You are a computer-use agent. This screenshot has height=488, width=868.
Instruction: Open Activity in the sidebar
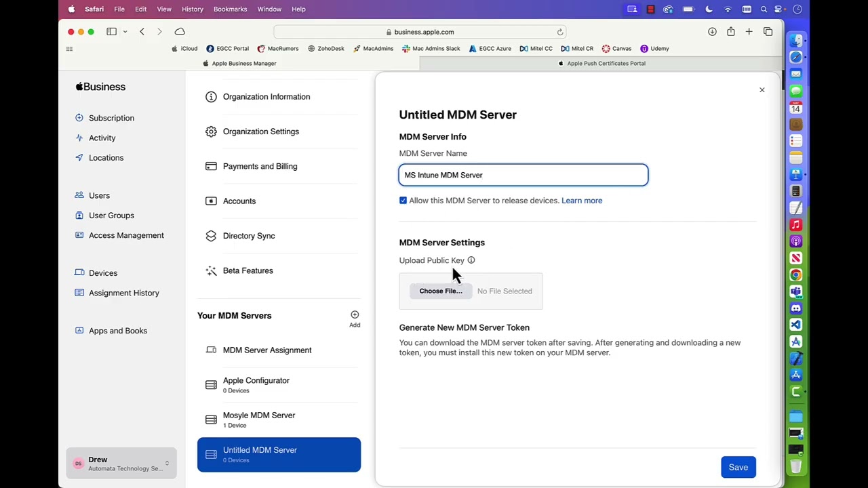96,138
